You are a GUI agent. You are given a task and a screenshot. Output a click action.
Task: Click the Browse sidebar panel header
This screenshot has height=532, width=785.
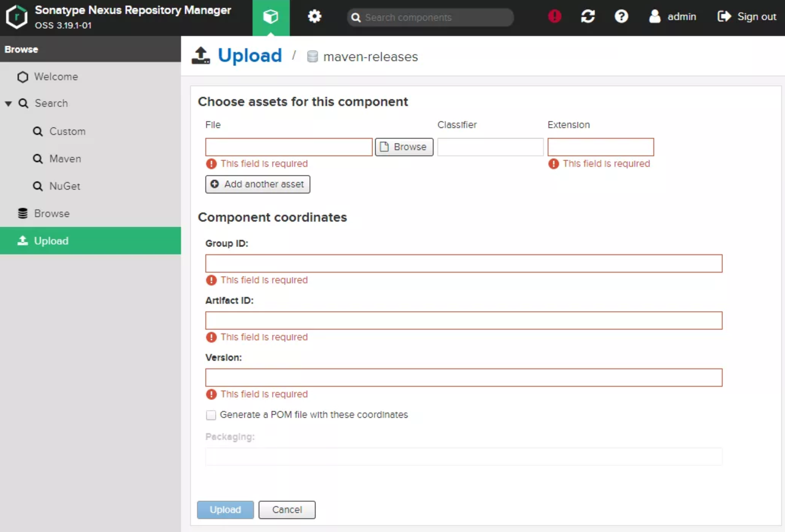[90, 49]
